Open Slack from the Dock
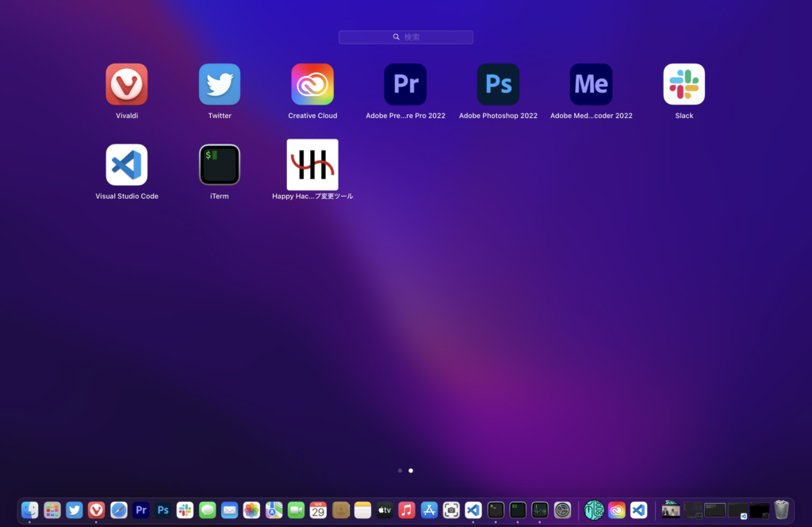This screenshot has width=812, height=527. click(x=185, y=510)
